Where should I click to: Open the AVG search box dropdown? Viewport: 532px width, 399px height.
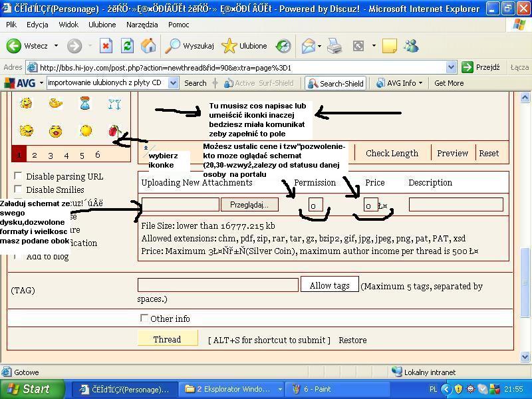[x=173, y=83]
